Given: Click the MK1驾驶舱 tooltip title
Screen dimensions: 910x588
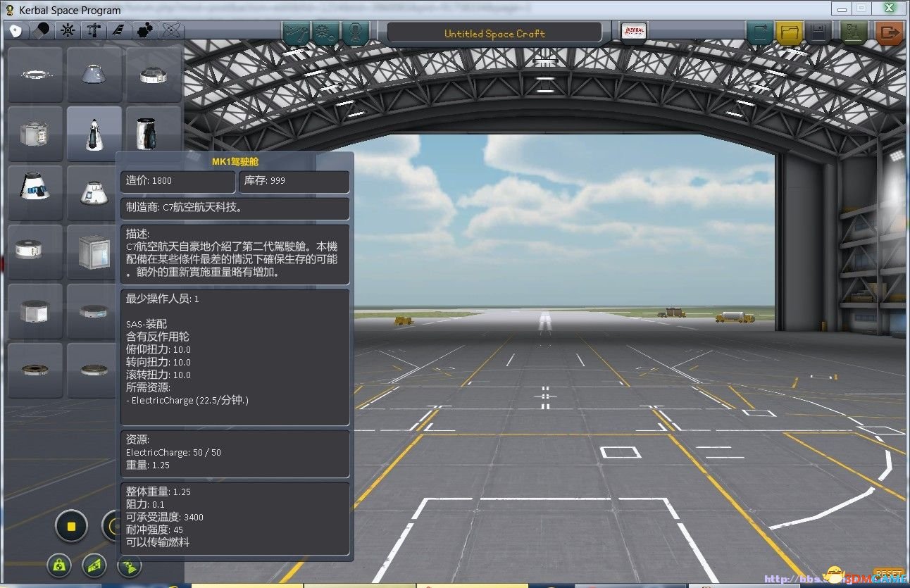Looking at the screenshot, I should click(x=235, y=161).
